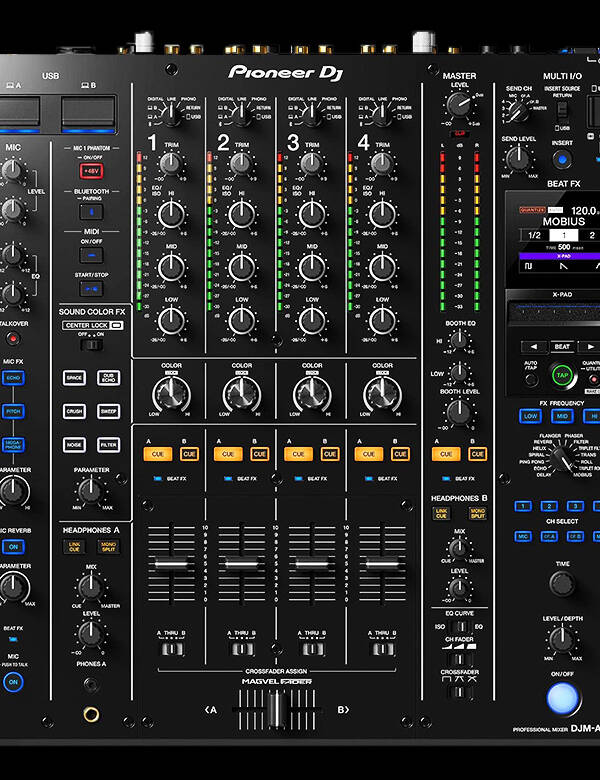The height and width of the screenshot is (780, 600).
Task: Toggle the Mic Reverb ON button
Action: [13, 547]
